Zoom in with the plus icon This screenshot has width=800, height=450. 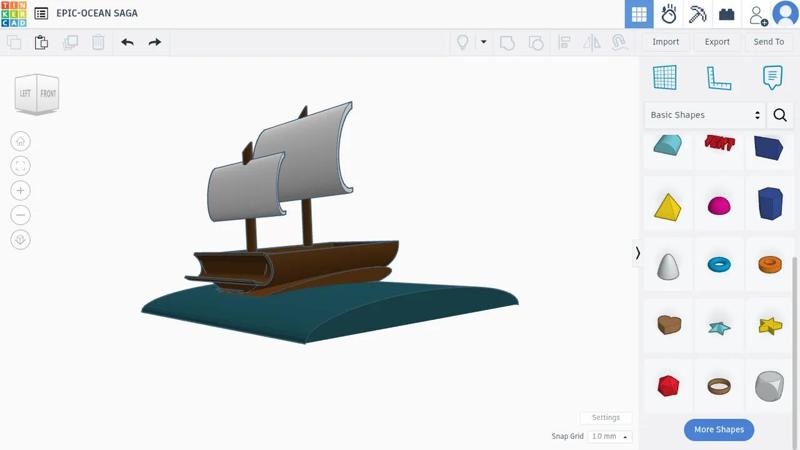click(x=20, y=190)
